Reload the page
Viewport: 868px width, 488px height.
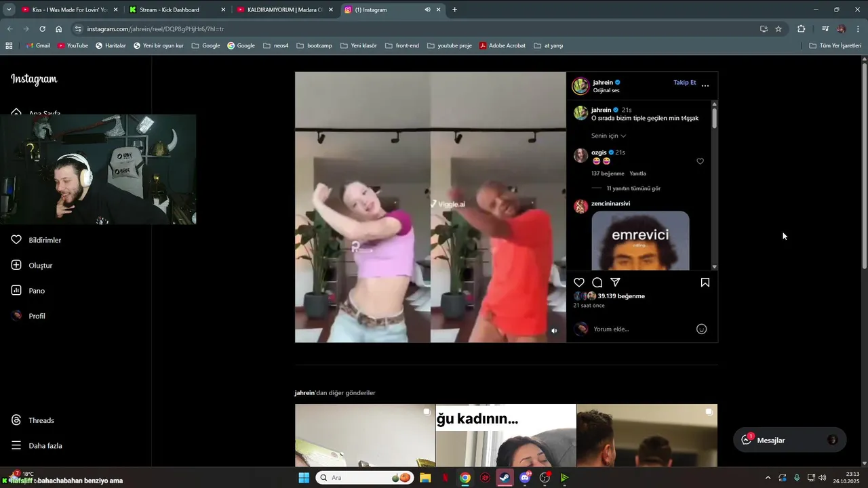(42, 29)
